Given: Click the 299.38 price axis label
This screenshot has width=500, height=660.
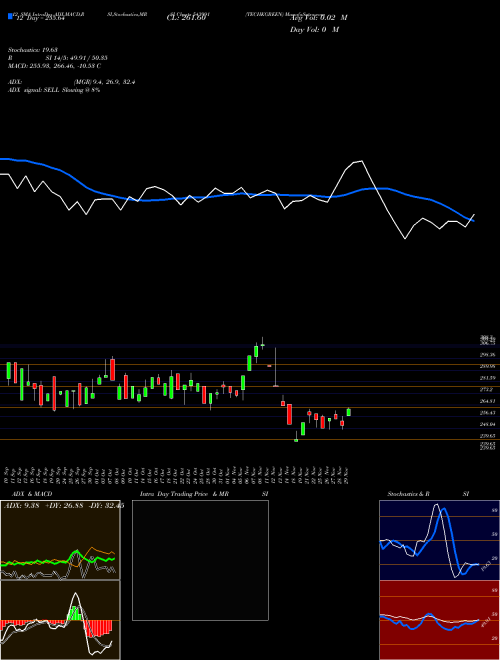Looking at the screenshot, I should pyautogui.click(x=487, y=355).
